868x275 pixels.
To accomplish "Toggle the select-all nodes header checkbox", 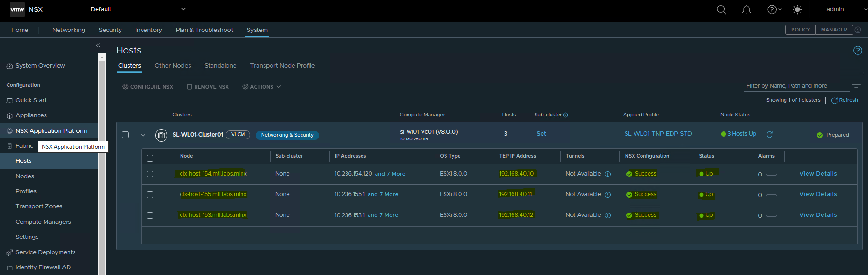I will click(x=150, y=158).
